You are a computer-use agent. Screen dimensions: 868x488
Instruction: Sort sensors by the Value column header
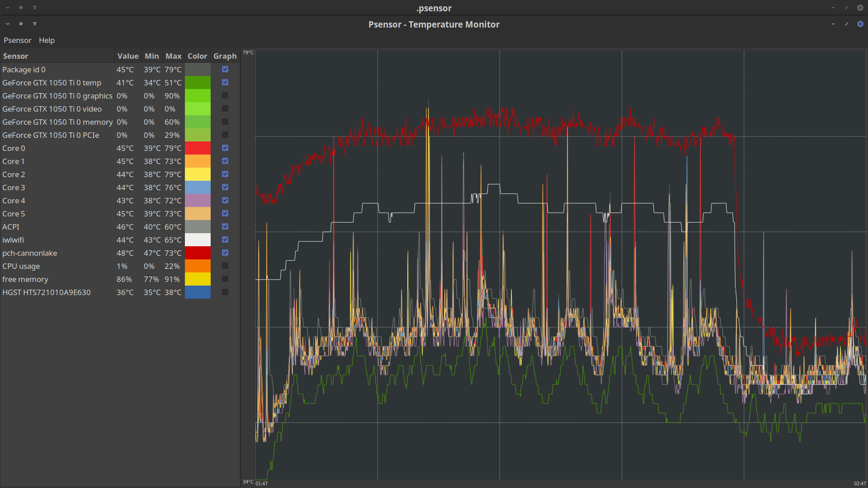(x=128, y=56)
